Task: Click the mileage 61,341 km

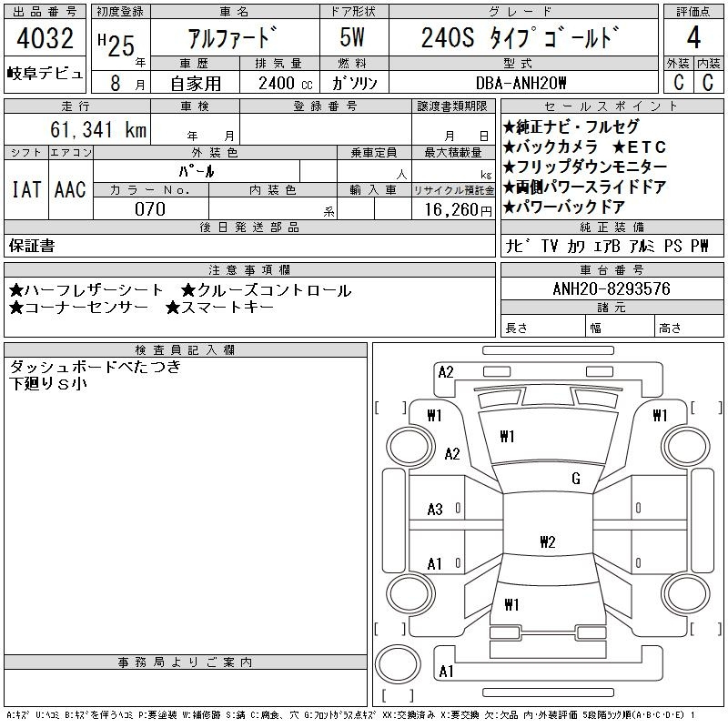Action: 98,129
